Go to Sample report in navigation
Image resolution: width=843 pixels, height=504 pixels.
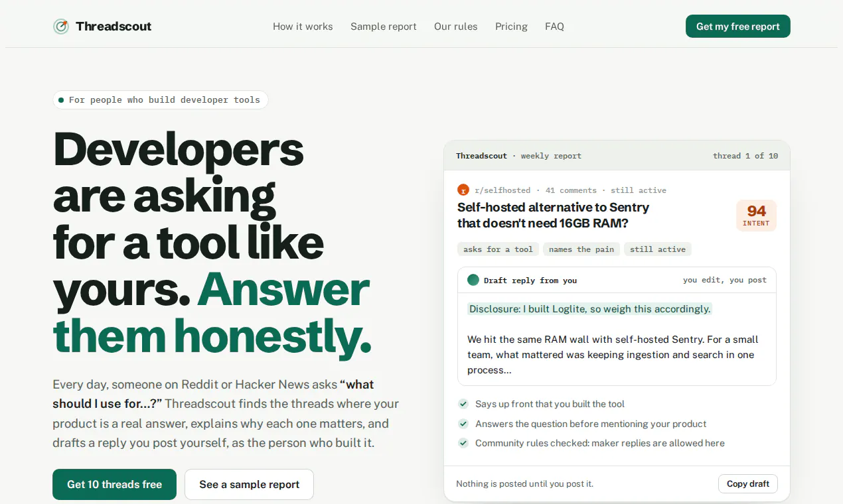tap(384, 27)
